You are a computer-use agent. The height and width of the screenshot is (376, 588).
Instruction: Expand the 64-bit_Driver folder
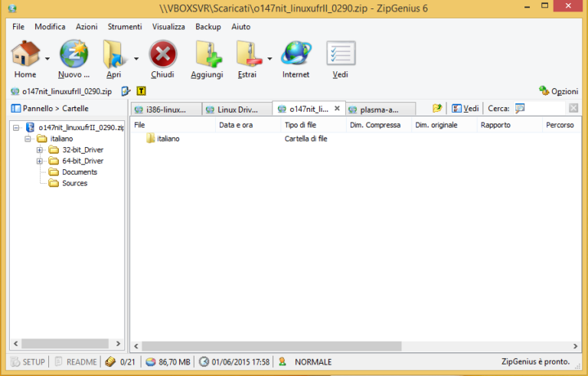[x=40, y=162]
